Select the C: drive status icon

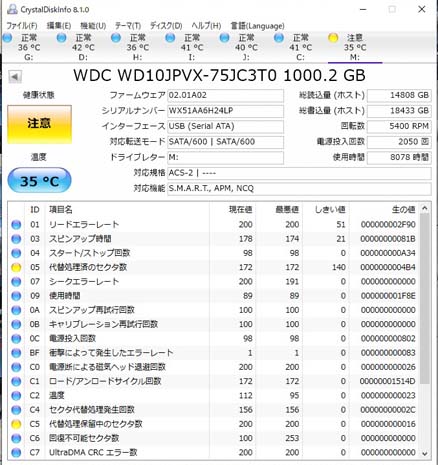[279, 38]
